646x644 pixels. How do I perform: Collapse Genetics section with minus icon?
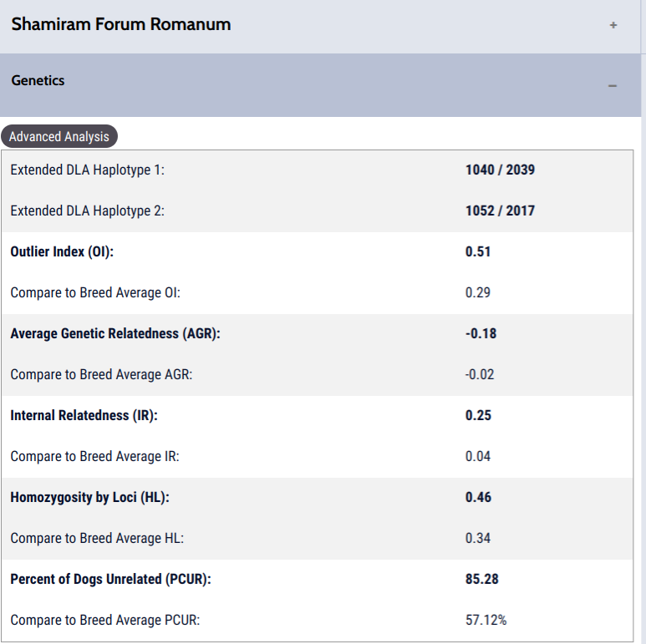pos(613,86)
